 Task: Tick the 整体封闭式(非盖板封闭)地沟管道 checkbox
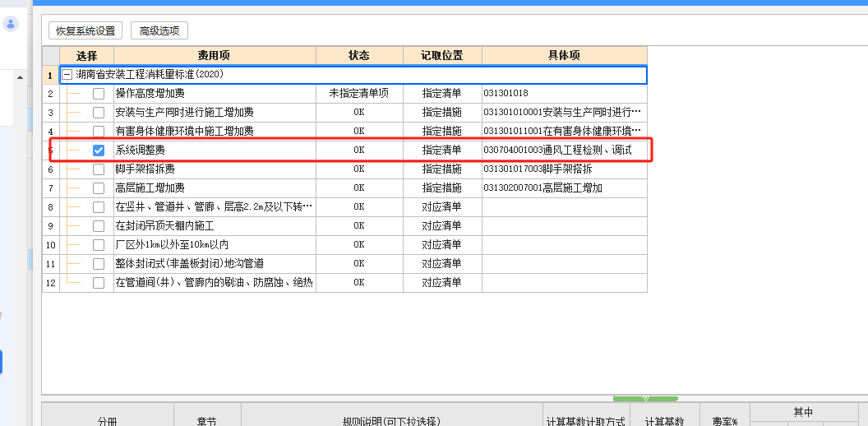pos(99,264)
